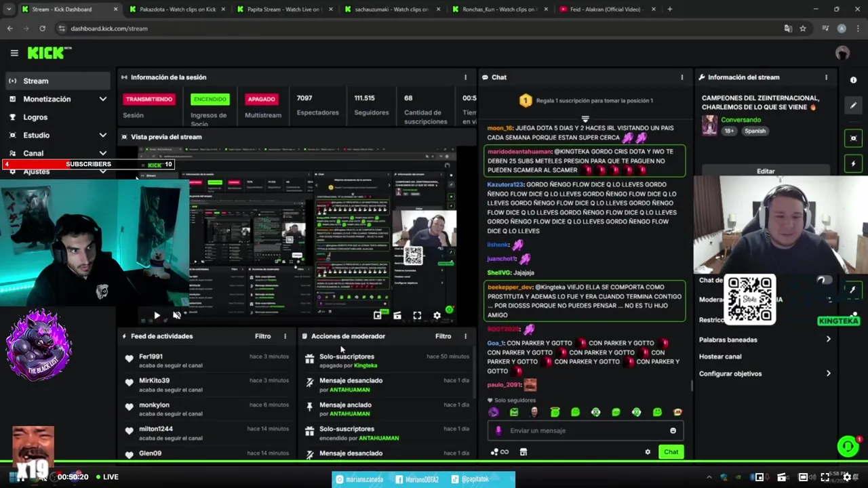Click the chat panel scrollbar

pos(691,386)
